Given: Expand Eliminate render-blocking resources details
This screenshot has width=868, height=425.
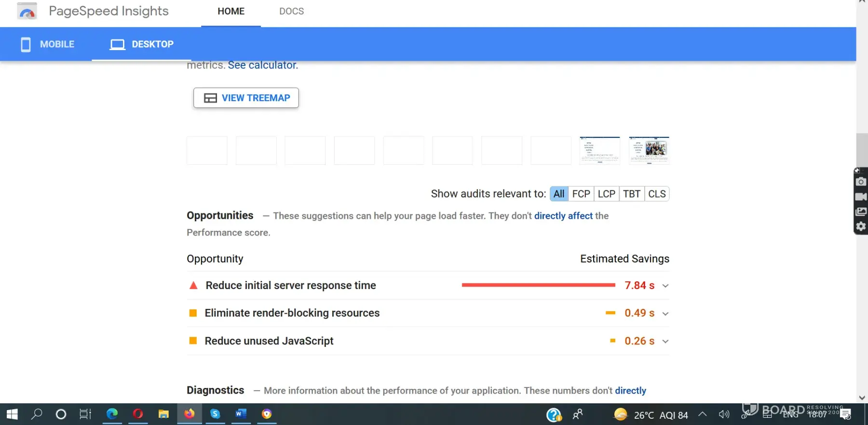Looking at the screenshot, I should [x=665, y=314].
